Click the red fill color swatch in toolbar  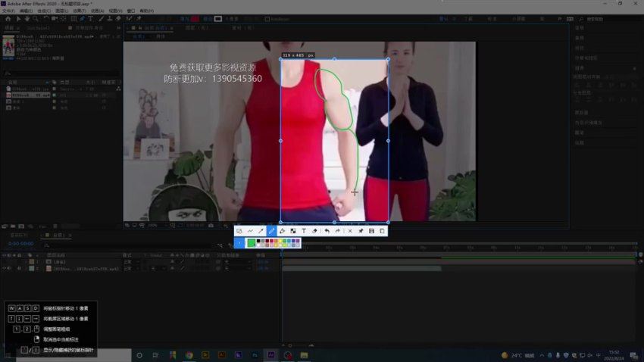(195, 19)
